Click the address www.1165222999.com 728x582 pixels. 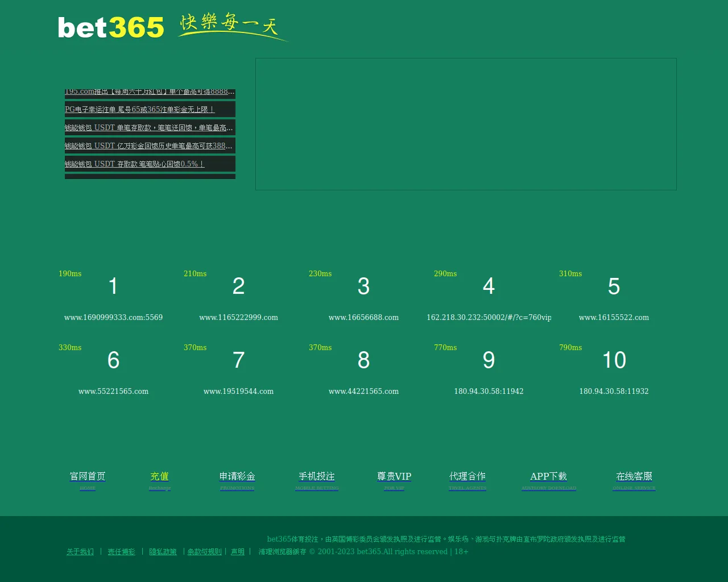(238, 317)
